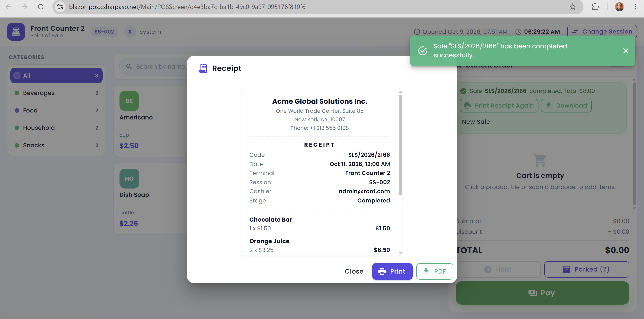The height and width of the screenshot is (319, 644).
Task: Click the system user avatar
Action: pos(130,32)
